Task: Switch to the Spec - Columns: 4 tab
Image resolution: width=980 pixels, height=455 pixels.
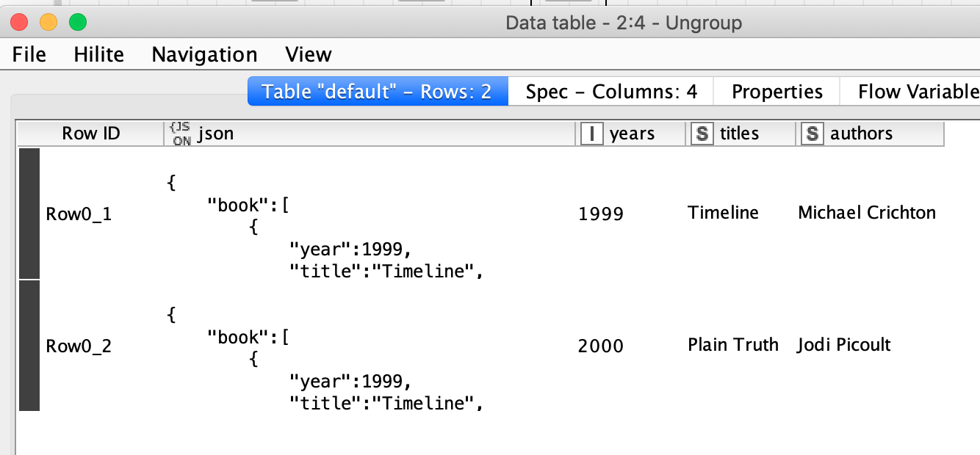Action: [611, 92]
